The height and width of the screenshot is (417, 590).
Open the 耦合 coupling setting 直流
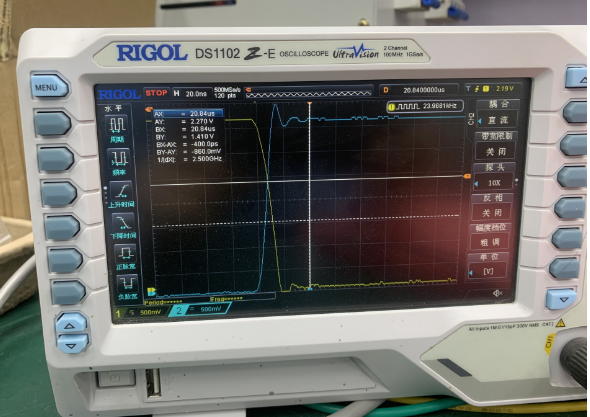tap(498, 120)
